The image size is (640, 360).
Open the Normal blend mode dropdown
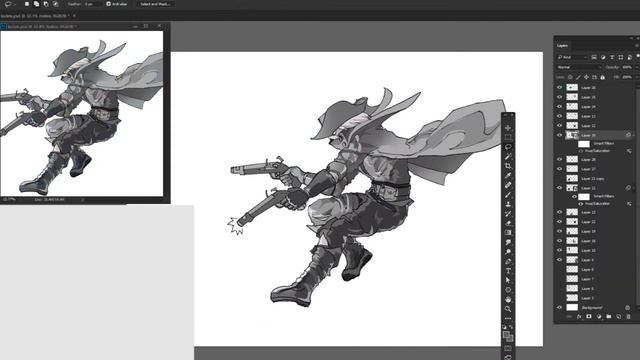pyautogui.click(x=579, y=67)
